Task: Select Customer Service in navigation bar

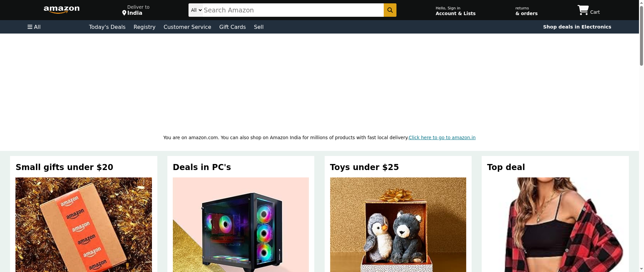Action: [x=187, y=27]
